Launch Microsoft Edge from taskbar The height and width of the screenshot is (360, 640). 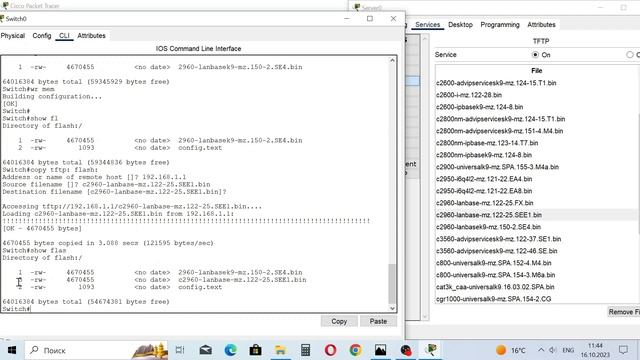coord(231,350)
